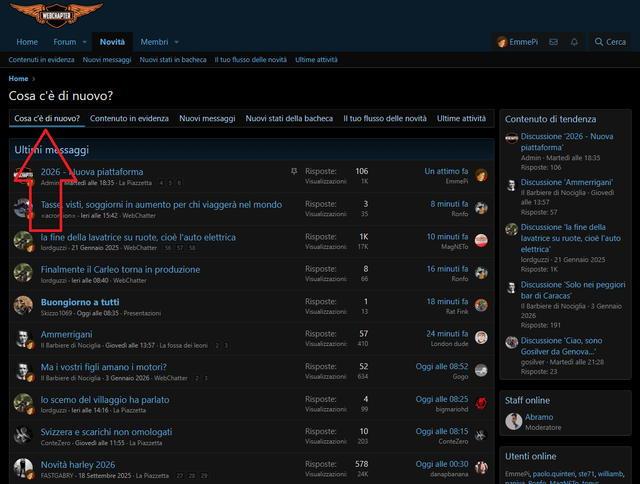Jump to page 6 of Nuova piattaforma thread
Image resolution: width=640 pixels, height=484 pixels.
(x=179, y=183)
